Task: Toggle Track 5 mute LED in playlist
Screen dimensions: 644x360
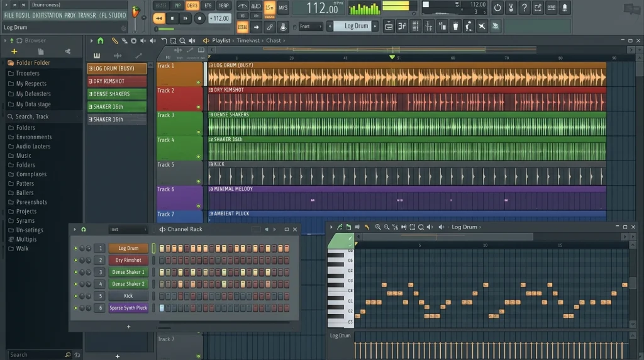Action: pos(198,182)
